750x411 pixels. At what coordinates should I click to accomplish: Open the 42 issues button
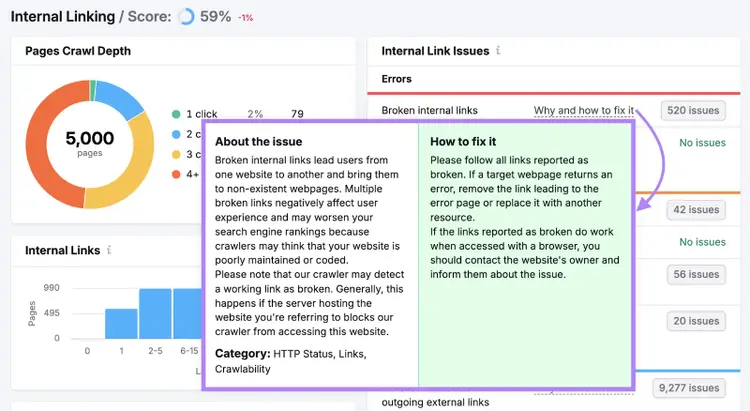(x=696, y=210)
